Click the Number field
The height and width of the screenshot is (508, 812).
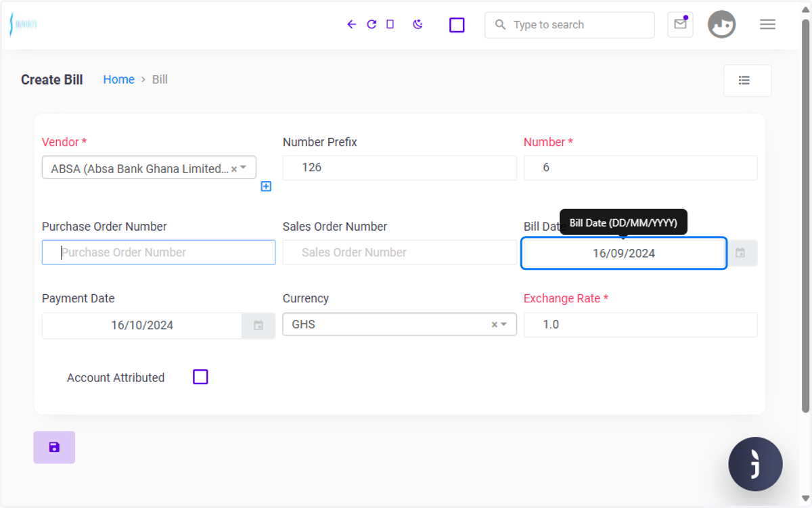click(640, 168)
